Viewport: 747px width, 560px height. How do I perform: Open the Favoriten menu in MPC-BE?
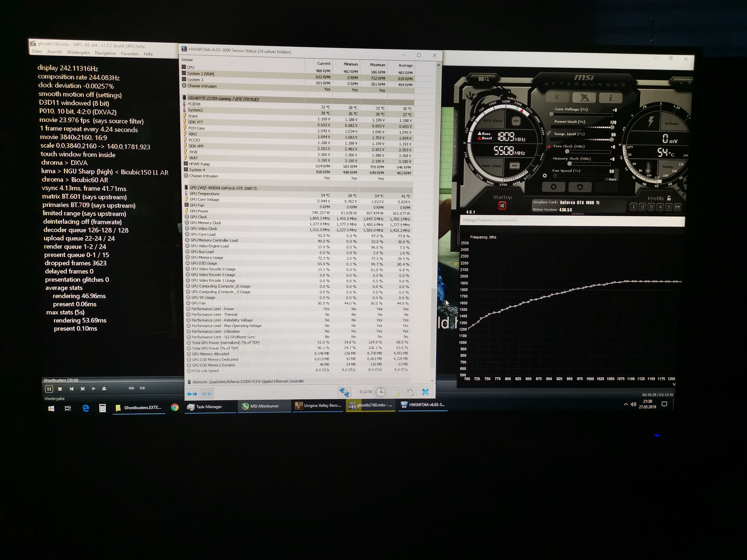130,54
